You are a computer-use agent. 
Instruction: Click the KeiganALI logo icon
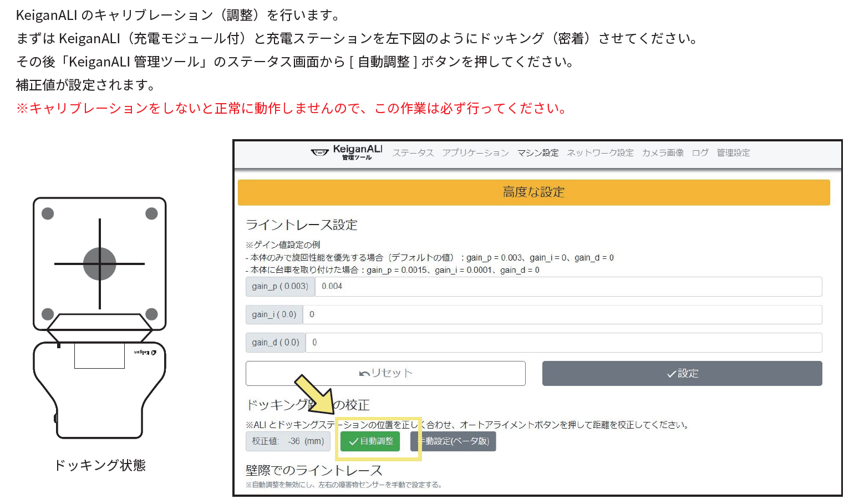(x=321, y=153)
